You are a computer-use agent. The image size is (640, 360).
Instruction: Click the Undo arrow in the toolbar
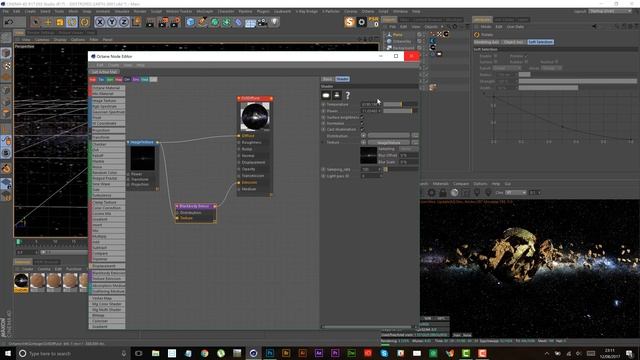point(9,22)
